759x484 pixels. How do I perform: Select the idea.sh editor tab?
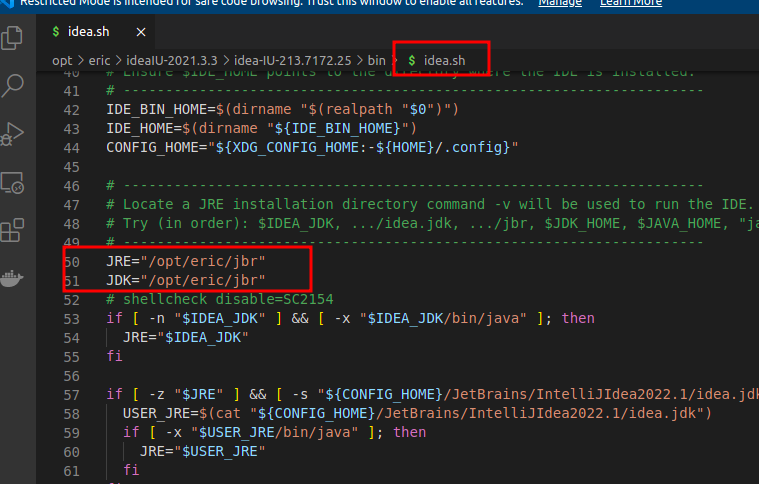tap(98, 32)
